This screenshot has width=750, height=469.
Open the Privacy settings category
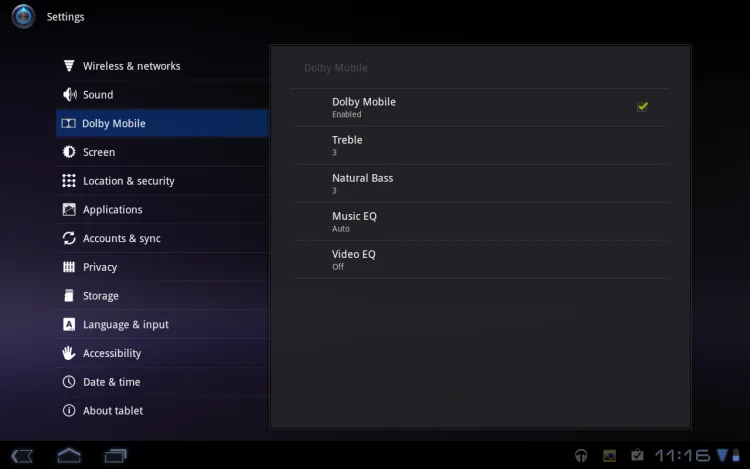[100, 267]
